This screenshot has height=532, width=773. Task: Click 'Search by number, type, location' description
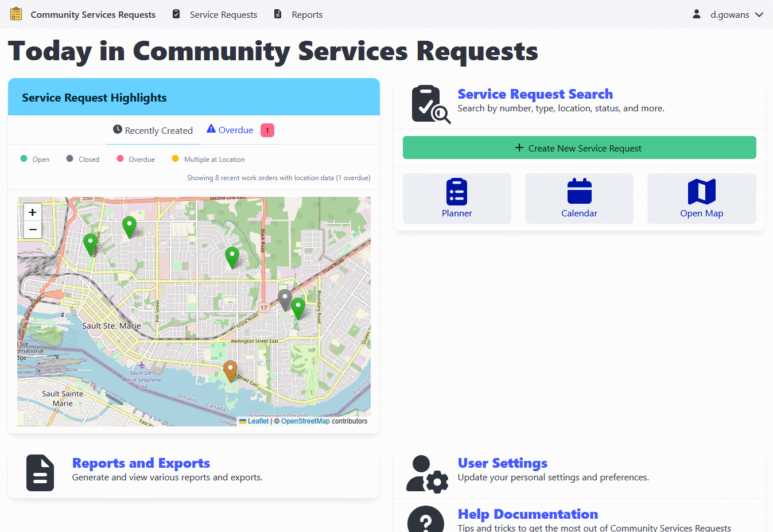coord(561,108)
